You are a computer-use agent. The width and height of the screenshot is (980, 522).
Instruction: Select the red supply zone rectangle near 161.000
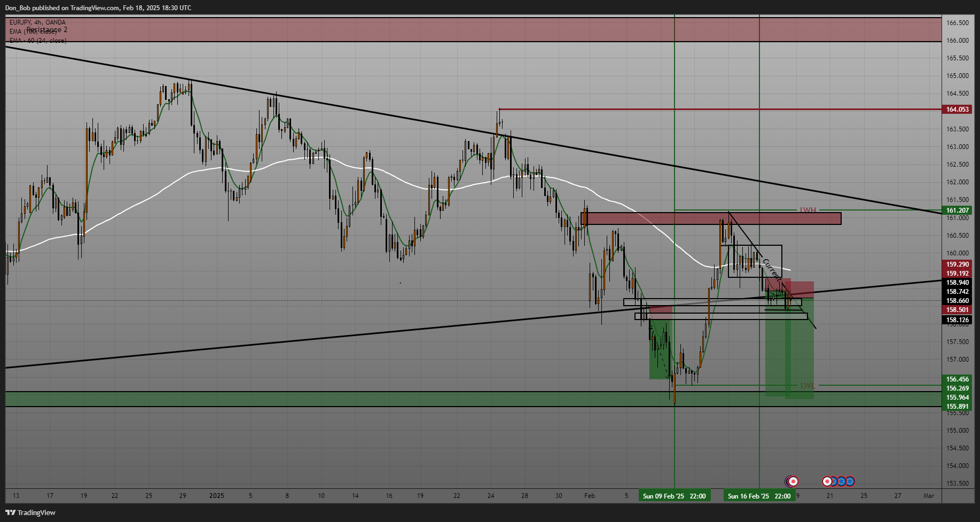(711, 219)
